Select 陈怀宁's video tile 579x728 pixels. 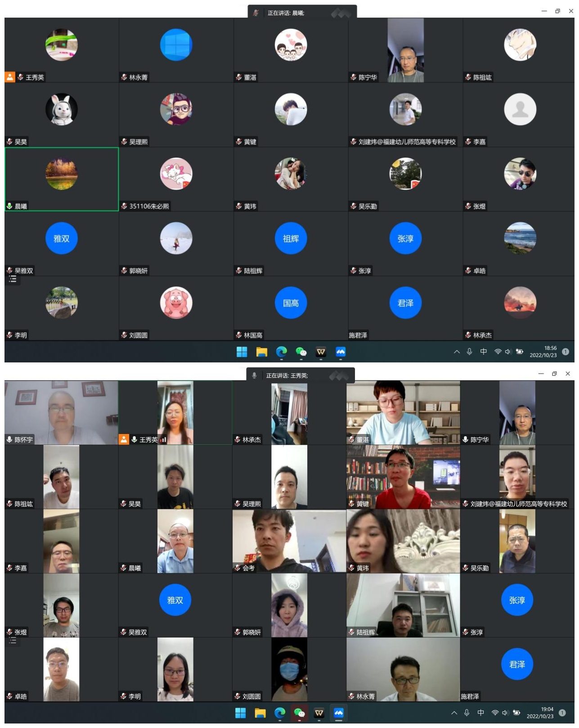click(x=61, y=412)
